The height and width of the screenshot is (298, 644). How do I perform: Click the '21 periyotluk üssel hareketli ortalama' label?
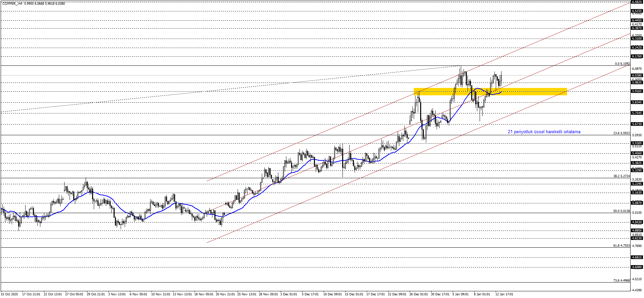point(544,132)
